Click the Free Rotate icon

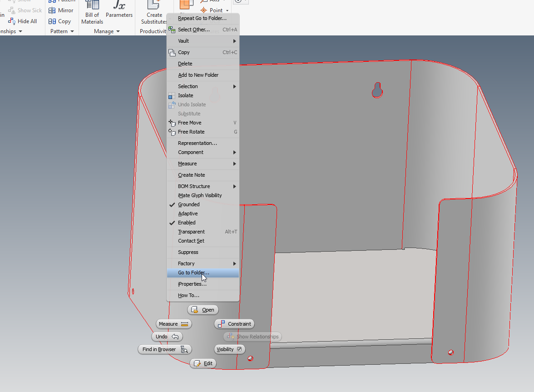click(x=172, y=132)
